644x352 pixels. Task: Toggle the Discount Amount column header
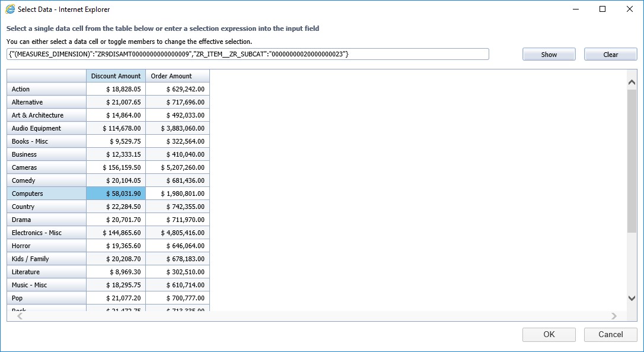point(116,76)
